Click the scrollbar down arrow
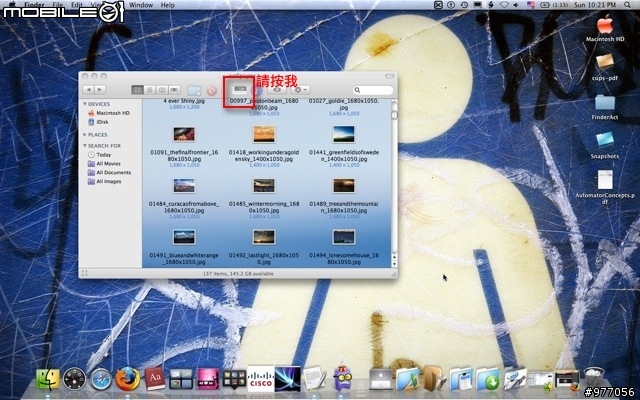Image resolution: width=640 pixels, height=400 pixels. pos(394,264)
